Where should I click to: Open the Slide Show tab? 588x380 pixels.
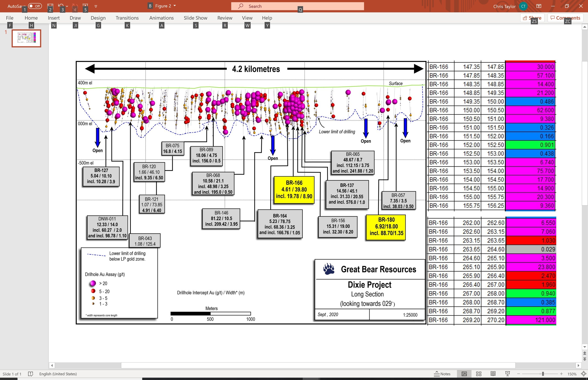(195, 18)
